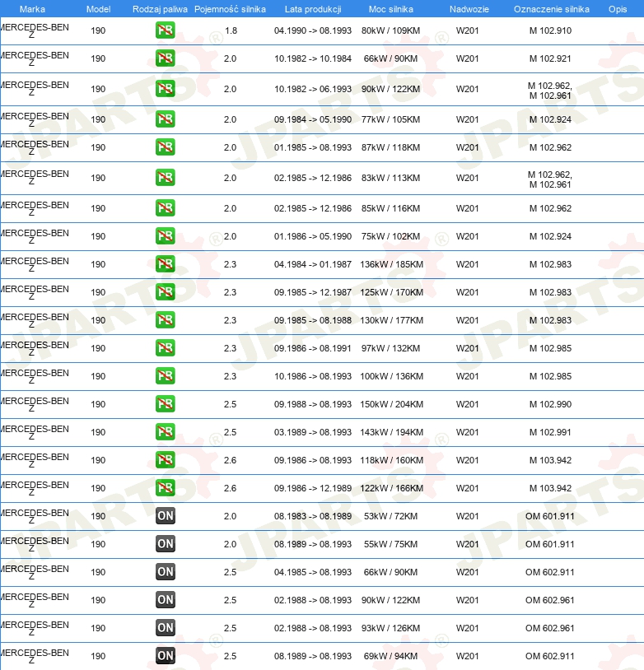Click petrol icon in 83kW / 113KM row
The width and height of the screenshot is (644, 670).
(x=165, y=178)
